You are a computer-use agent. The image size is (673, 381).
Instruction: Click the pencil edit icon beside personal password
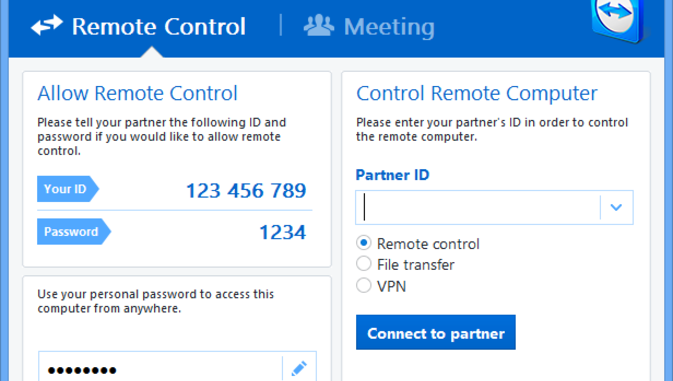(x=299, y=369)
